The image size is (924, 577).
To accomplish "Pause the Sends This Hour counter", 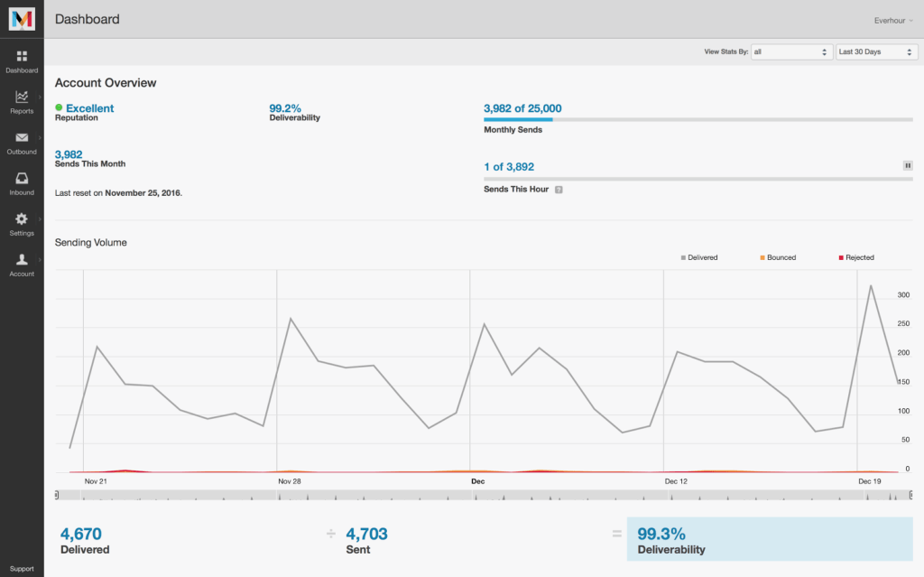I will point(907,165).
